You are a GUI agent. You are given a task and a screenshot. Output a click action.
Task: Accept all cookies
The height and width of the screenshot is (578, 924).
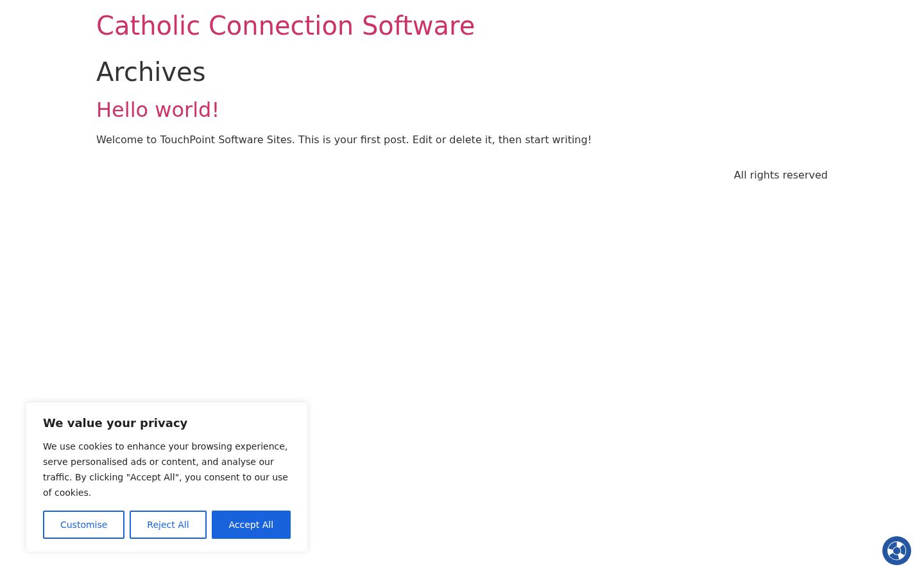pos(251,525)
